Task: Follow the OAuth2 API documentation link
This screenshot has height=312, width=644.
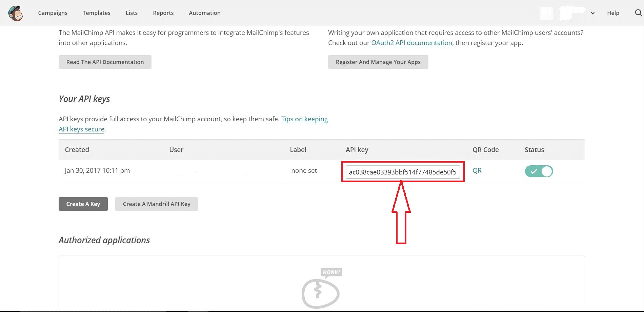Action: (x=412, y=43)
